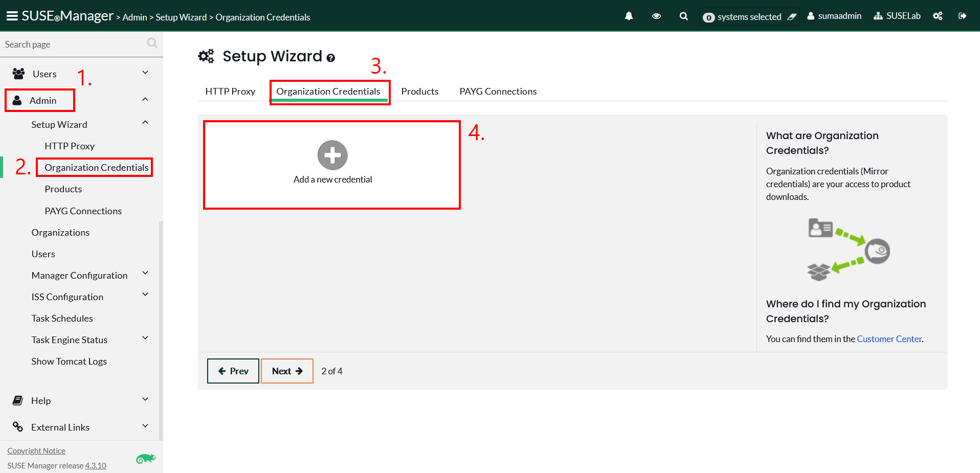Screen dimensions: 980x473
Task: Clear selected systems with eraser icon
Action: (x=792, y=17)
